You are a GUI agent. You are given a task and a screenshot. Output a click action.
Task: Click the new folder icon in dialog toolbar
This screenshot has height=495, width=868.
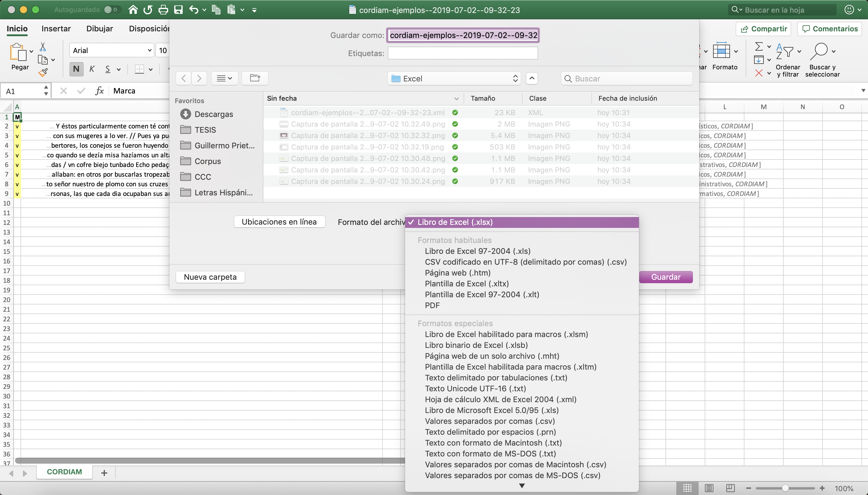pyautogui.click(x=255, y=78)
